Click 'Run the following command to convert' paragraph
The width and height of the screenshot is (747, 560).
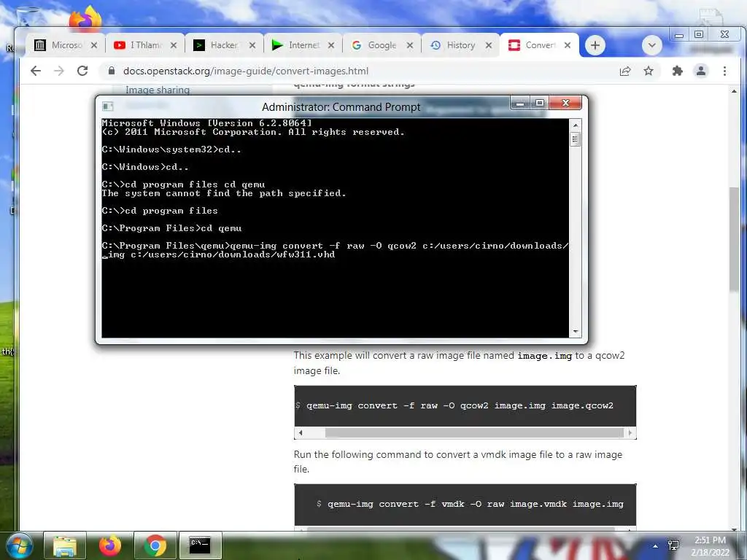[x=458, y=462]
